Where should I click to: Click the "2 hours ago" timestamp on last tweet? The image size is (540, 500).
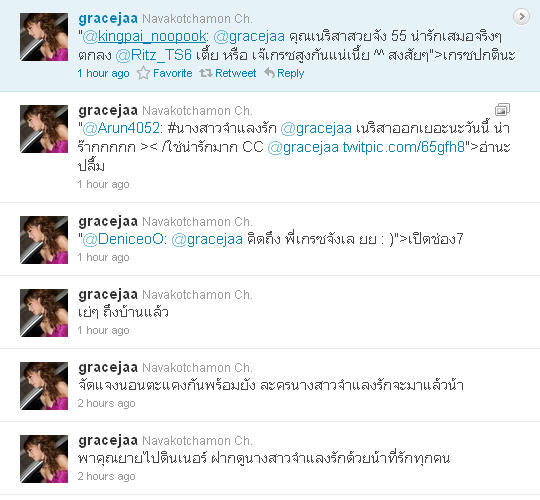tap(106, 476)
